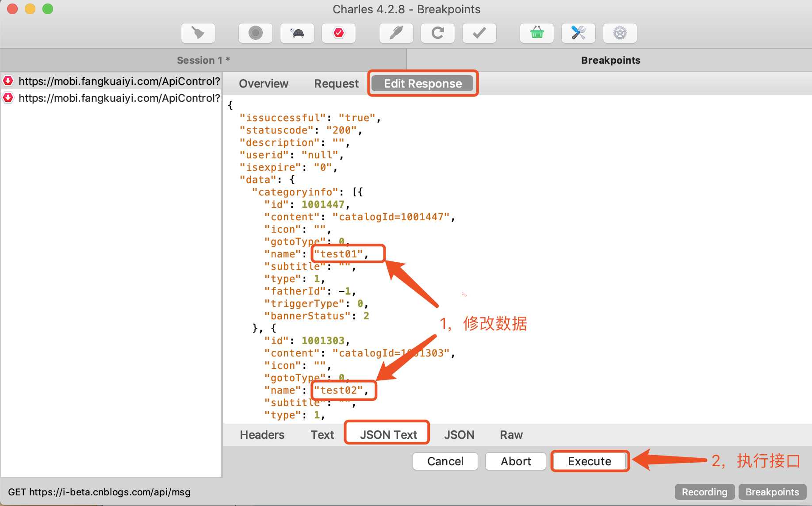The height and width of the screenshot is (506, 812).
Task: Clear the session with the broom icon
Action: coord(198,33)
